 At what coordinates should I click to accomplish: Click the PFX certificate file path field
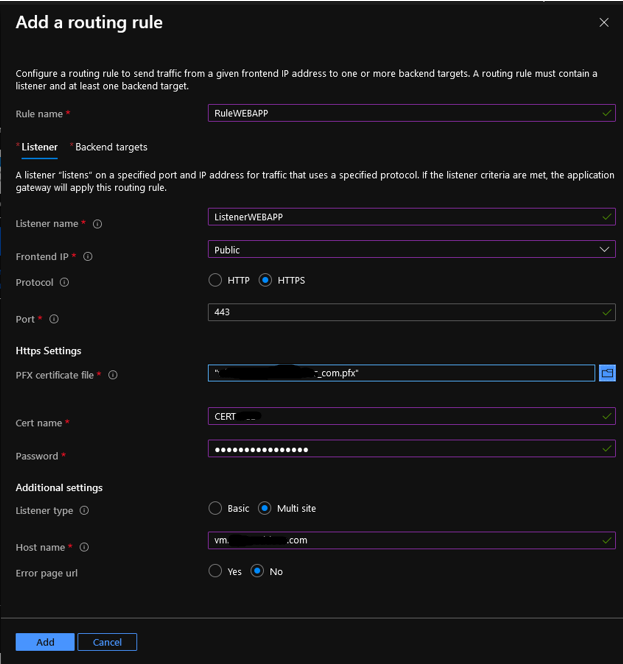[401, 373]
